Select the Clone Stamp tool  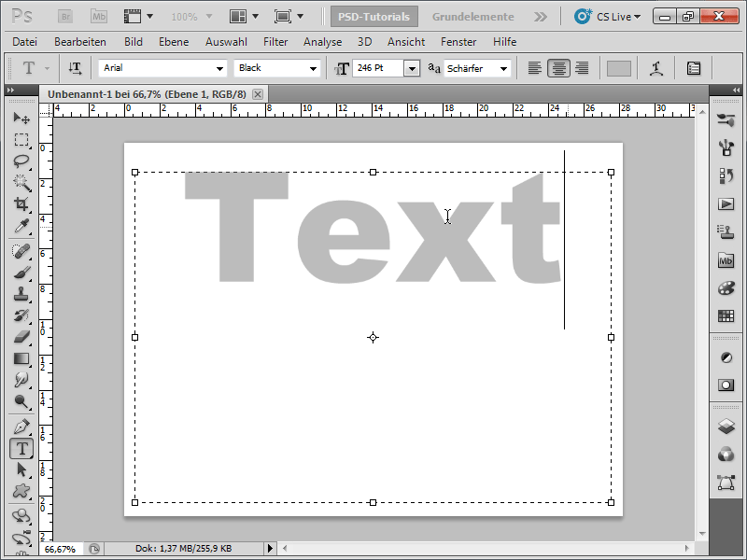(21, 294)
